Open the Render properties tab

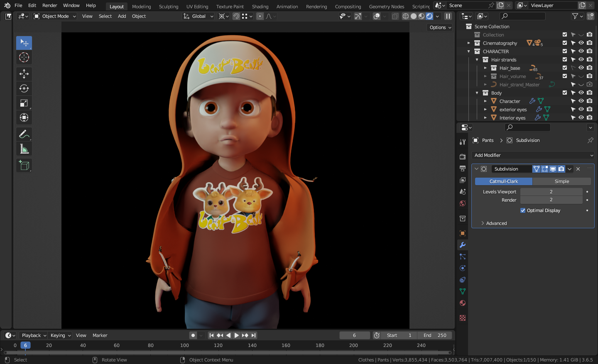point(463,157)
